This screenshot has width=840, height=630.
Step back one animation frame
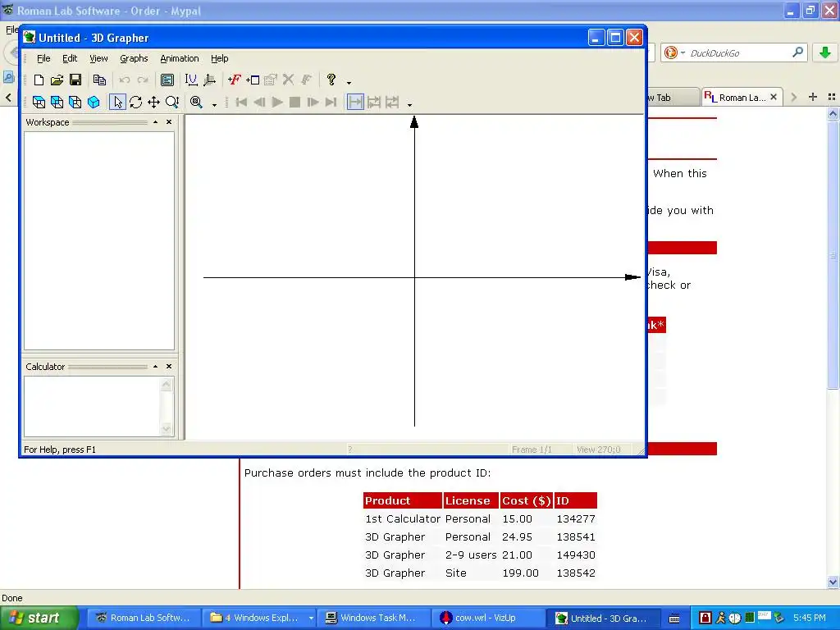(259, 102)
